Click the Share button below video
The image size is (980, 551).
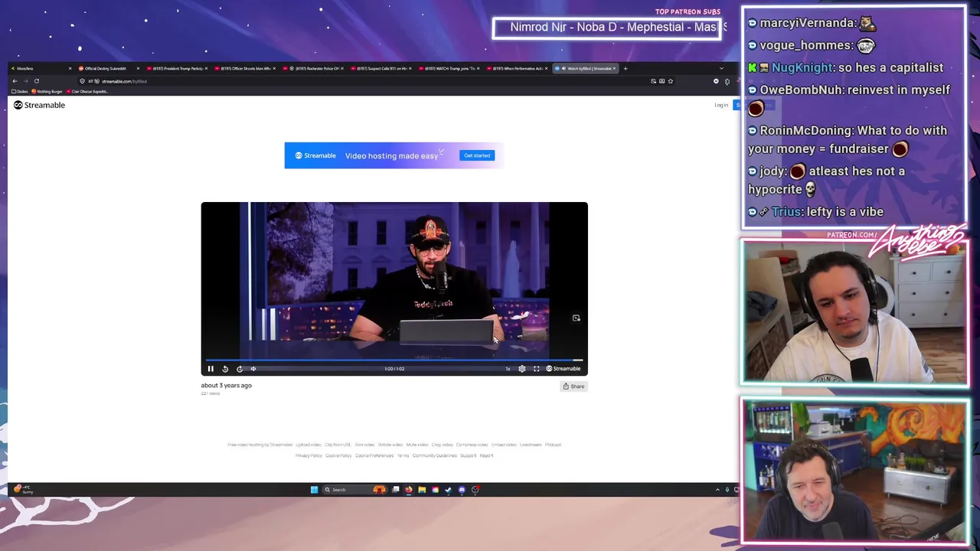coord(574,386)
